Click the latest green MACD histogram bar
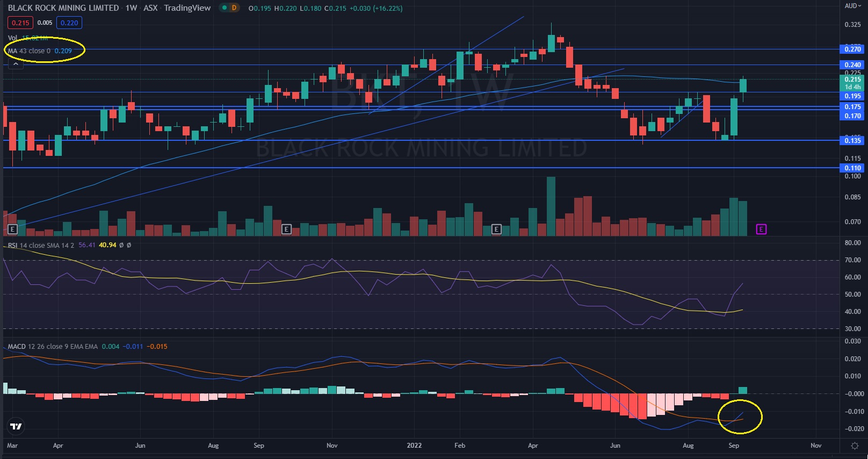This screenshot has height=459, width=868. pyautogui.click(x=743, y=390)
